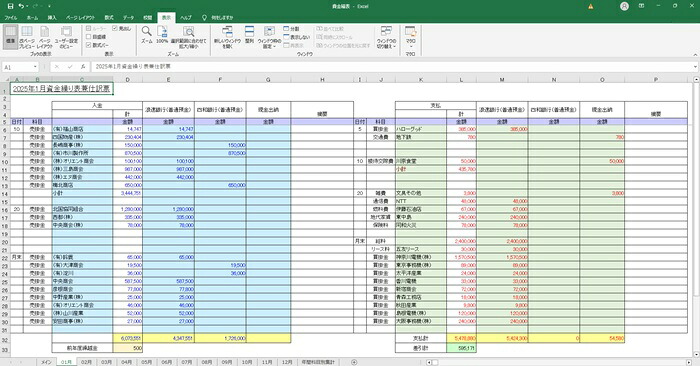The width and height of the screenshot is (700, 366).
Task: Open the user account icon
Action: tap(625, 6)
